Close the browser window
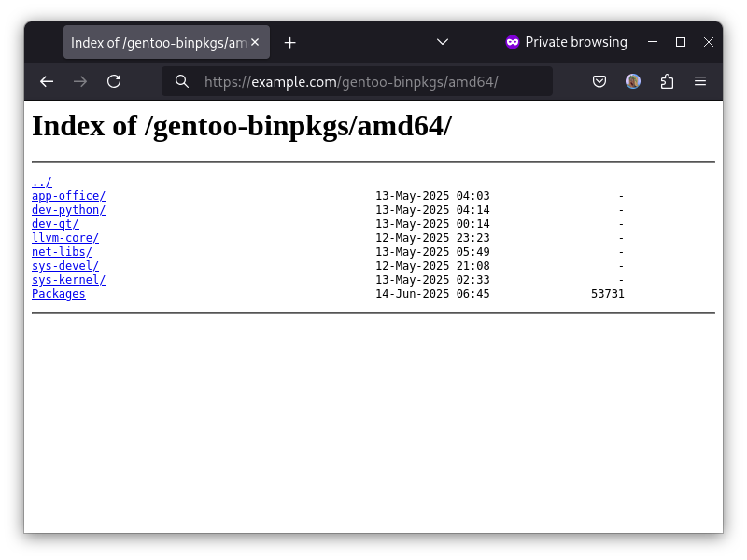Viewport: 747px width, 560px height. tap(709, 42)
